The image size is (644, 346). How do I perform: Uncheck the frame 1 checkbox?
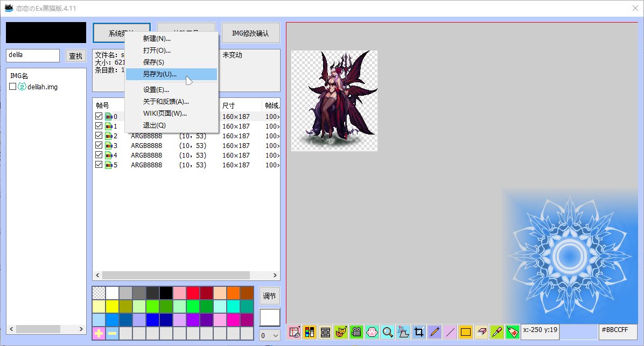click(x=99, y=126)
